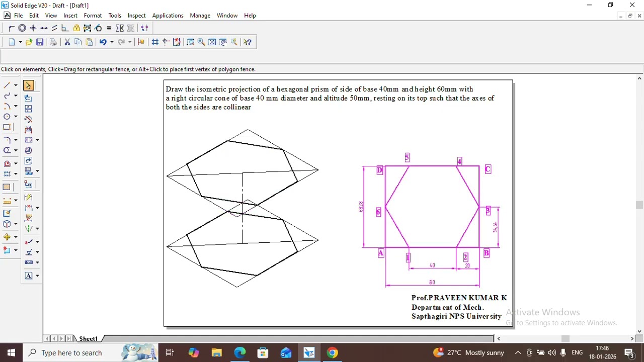Screen dimensions: 644x362
Task: Choose the Curve drawing tool
Action: (7, 96)
